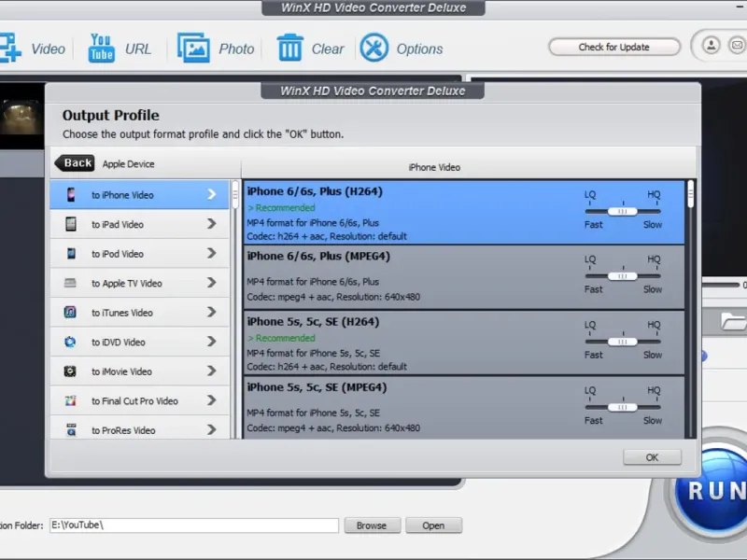The height and width of the screenshot is (560, 747).
Task: Select the to iTunes Video category
Action: point(139,313)
